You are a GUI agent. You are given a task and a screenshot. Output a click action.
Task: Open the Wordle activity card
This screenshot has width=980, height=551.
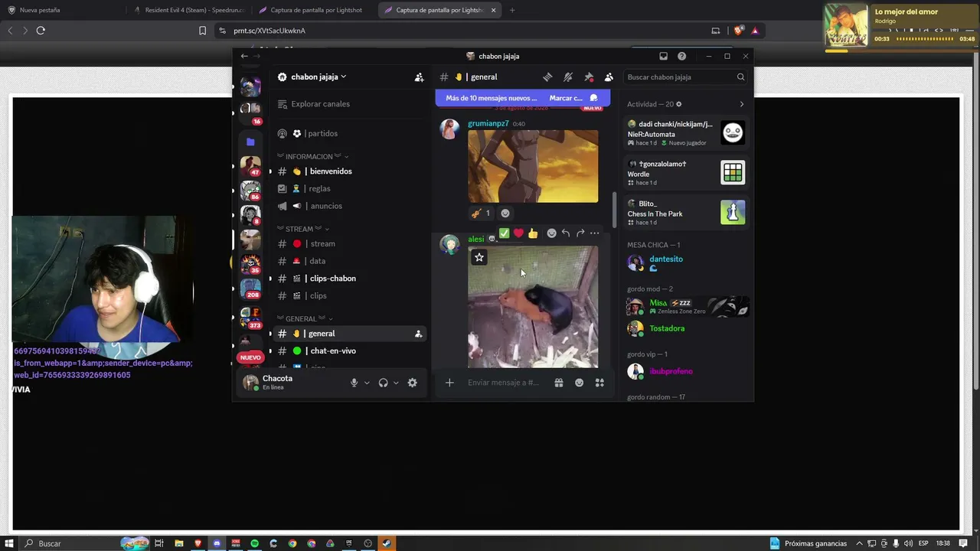point(686,174)
